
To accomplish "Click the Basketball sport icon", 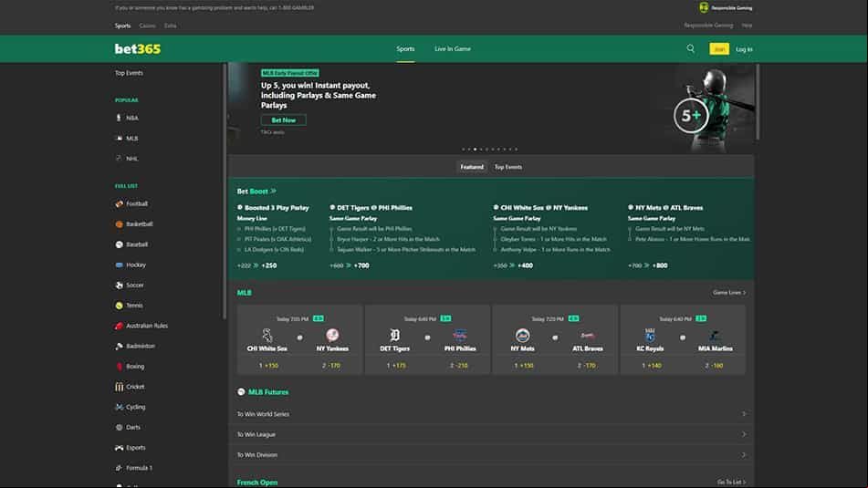I will [119, 224].
